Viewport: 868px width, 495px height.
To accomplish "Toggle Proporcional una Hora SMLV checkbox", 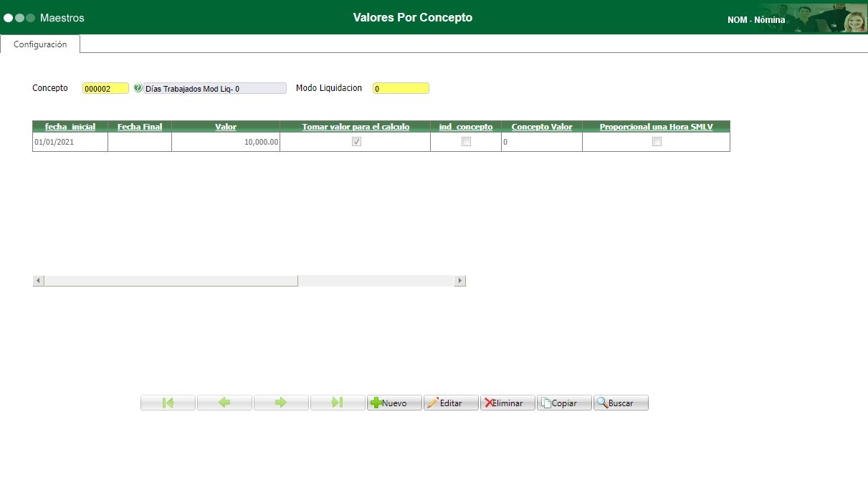I will pyautogui.click(x=657, y=142).
